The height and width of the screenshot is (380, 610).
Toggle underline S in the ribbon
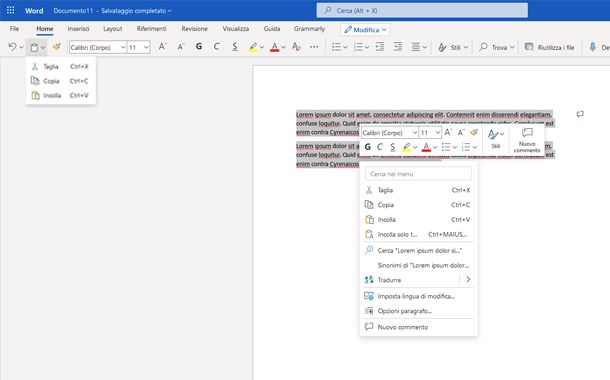click(235, 47)
